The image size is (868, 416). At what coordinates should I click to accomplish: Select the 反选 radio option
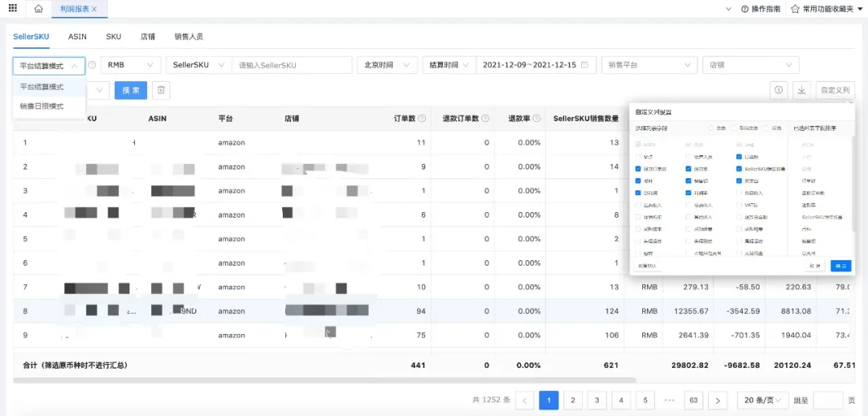(x=768, y=128)
